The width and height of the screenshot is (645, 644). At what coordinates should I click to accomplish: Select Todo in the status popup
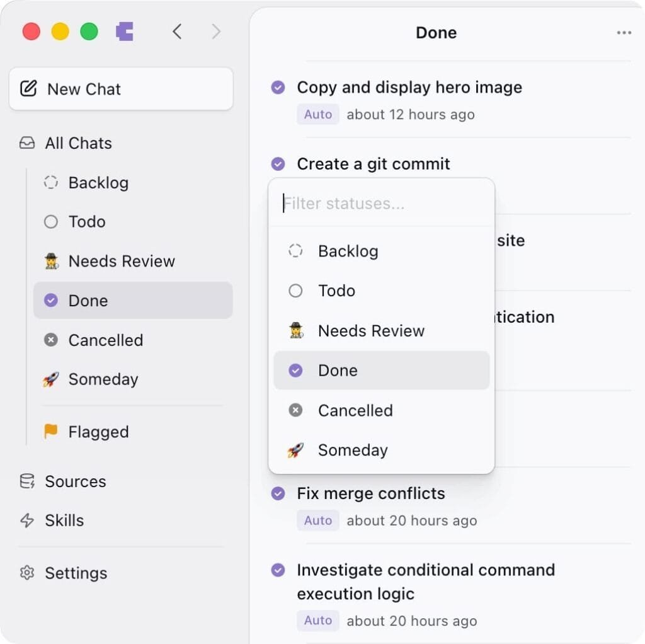336,290
